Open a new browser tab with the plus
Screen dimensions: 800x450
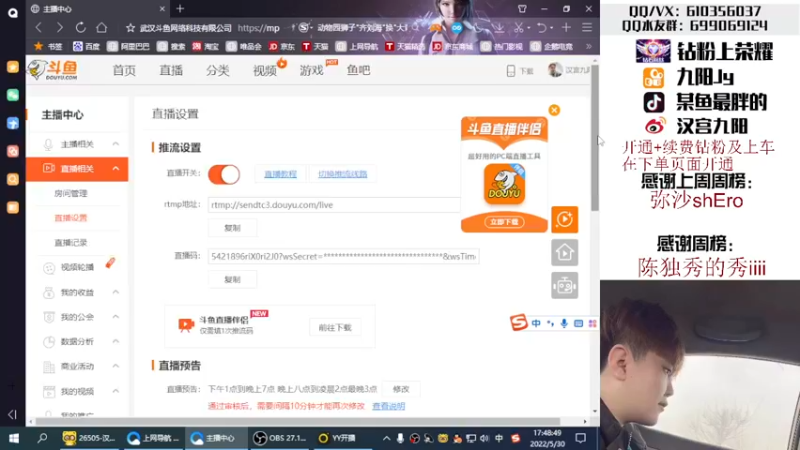pos(180,9)
